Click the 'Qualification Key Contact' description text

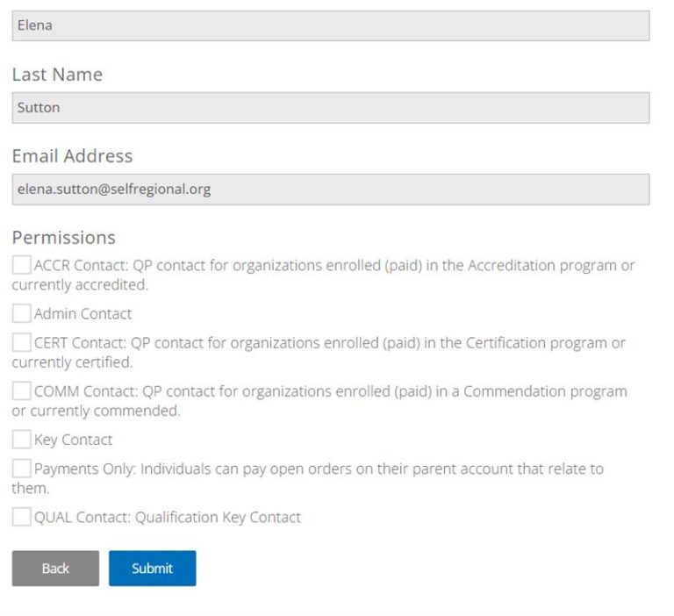[218, 517]
